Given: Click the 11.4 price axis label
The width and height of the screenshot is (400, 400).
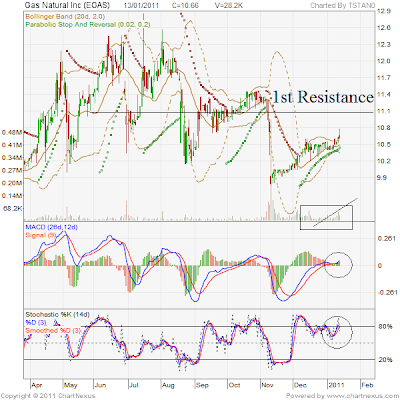Looking at the screenshot, I should 384,94.
